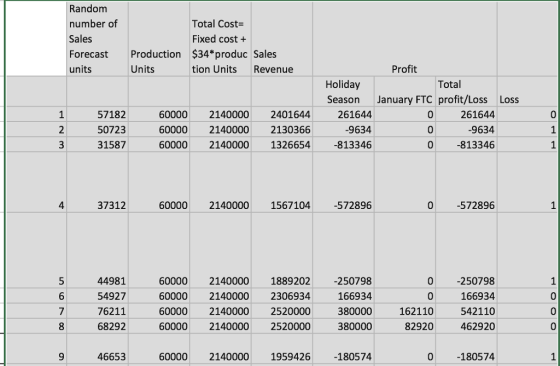
Task: Click January FTC zero in row 9
Action: pos(405,349)
